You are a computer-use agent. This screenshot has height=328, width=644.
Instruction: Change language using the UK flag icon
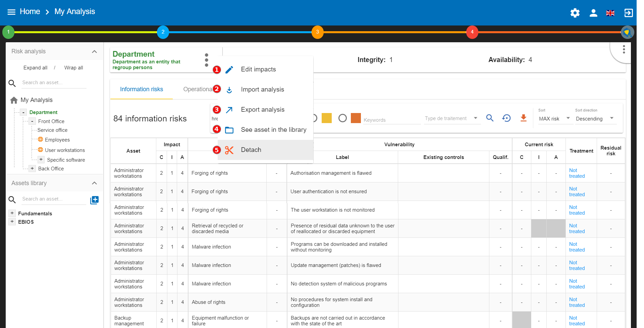[x=610, y=13]
